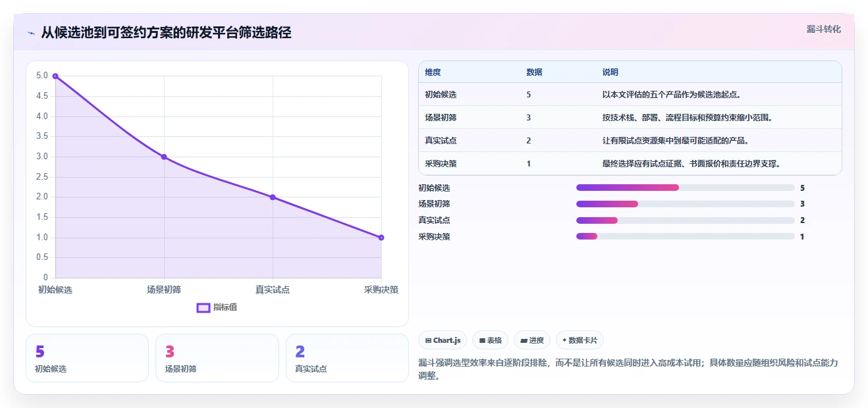Select the 初始候选 table row cell

coord(441,95)
